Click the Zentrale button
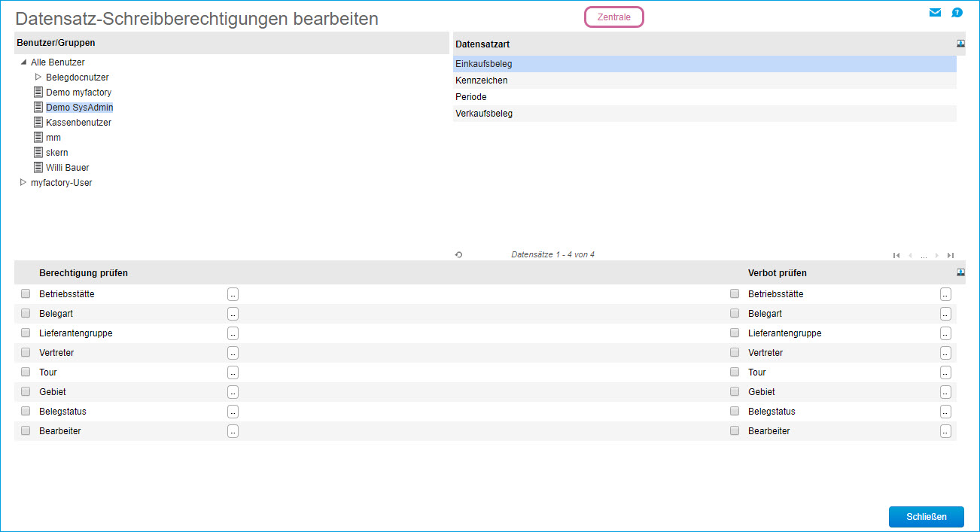 tap(614, 17)
